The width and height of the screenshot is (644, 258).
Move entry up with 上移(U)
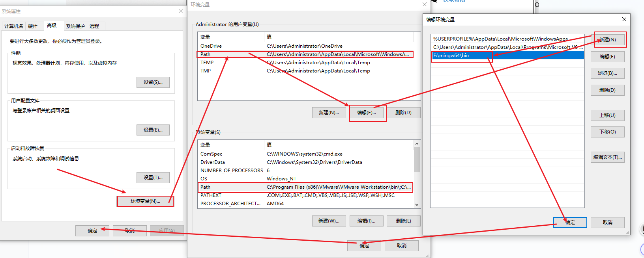coord(607,115)
